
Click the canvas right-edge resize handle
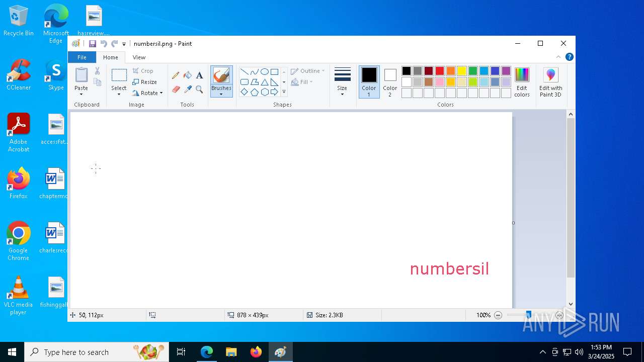[x=513, y=223]
